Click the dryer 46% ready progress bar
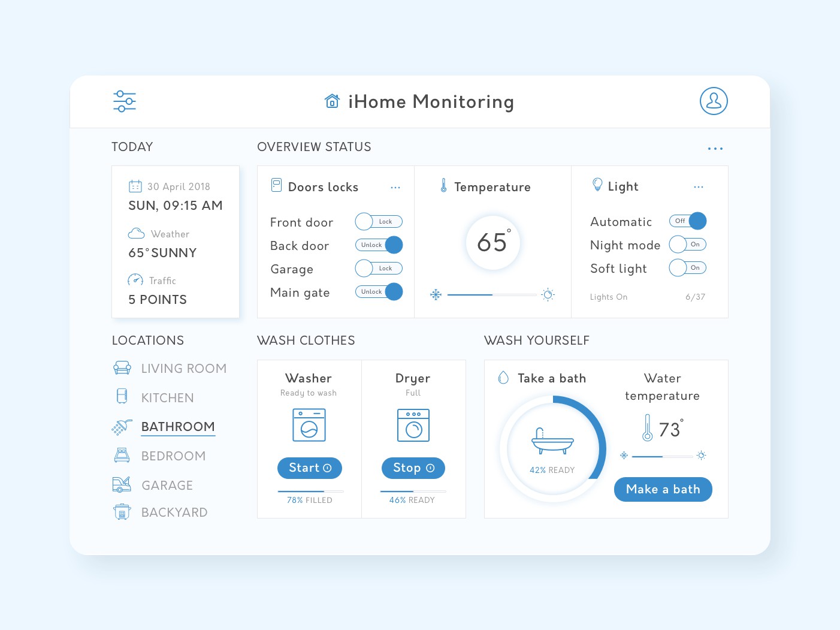 coord(413,492)
